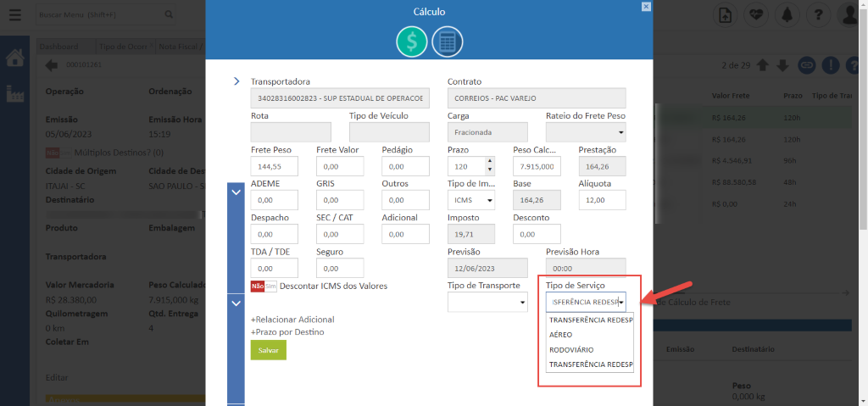Screen dimensions: 868x406
Task: Click the Outros input field
Action: (x=405, y=200)
